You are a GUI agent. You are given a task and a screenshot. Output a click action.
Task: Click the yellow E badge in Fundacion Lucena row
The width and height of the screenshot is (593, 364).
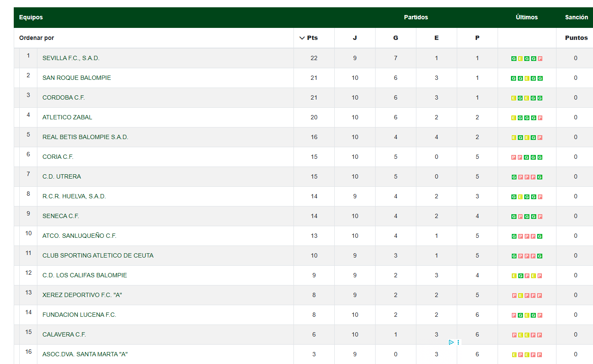pos(527,315)
